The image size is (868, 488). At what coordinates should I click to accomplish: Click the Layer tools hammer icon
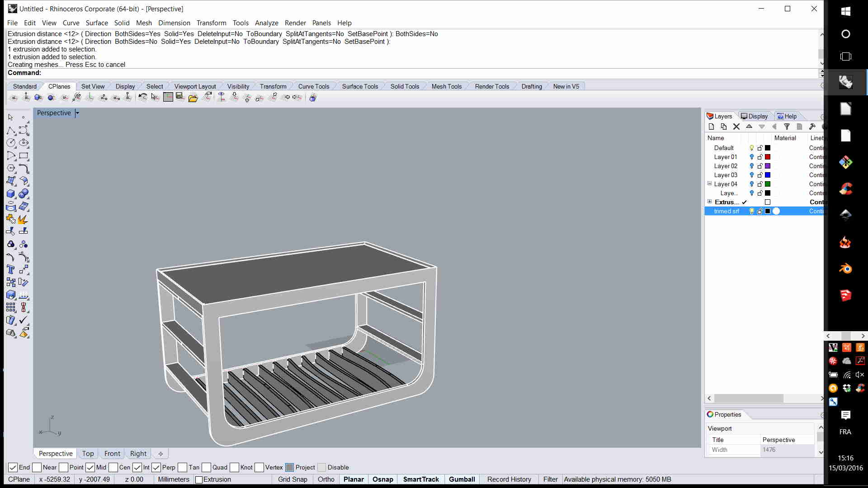[x=812, y=127]
